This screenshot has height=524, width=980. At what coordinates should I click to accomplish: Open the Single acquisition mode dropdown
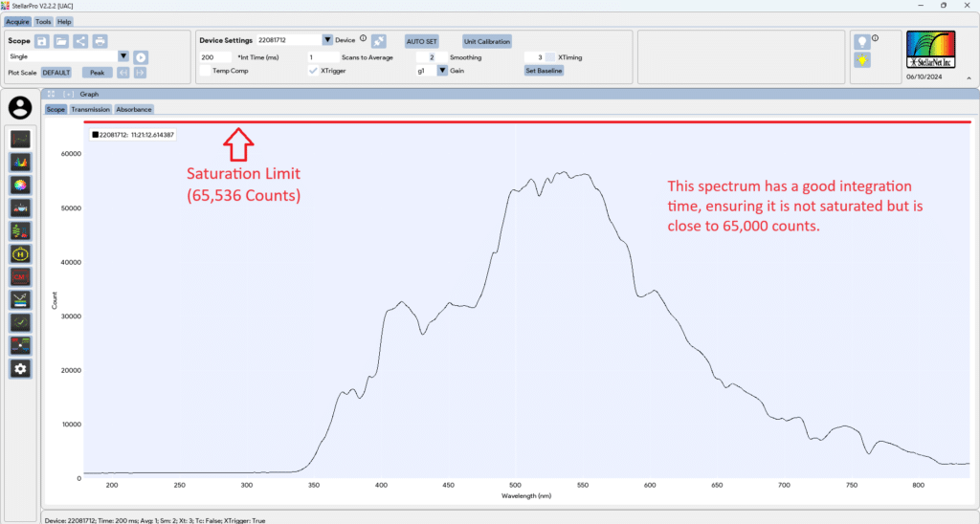tap(122, 56)
